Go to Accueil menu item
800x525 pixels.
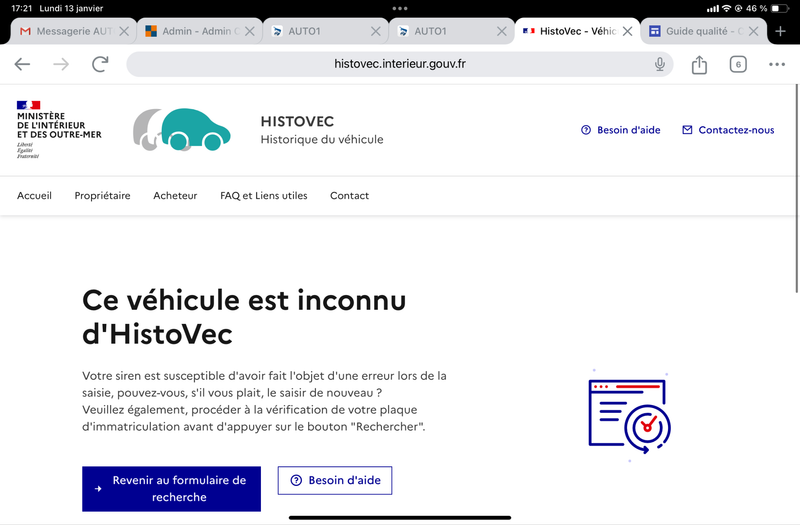pyautogui.click(x=34, y=195)
